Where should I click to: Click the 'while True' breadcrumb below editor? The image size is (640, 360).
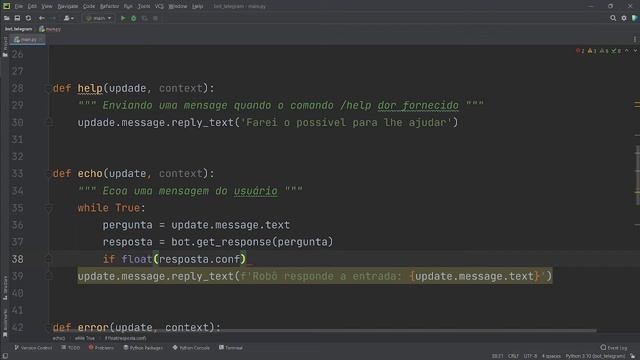[x=85, y=338]
